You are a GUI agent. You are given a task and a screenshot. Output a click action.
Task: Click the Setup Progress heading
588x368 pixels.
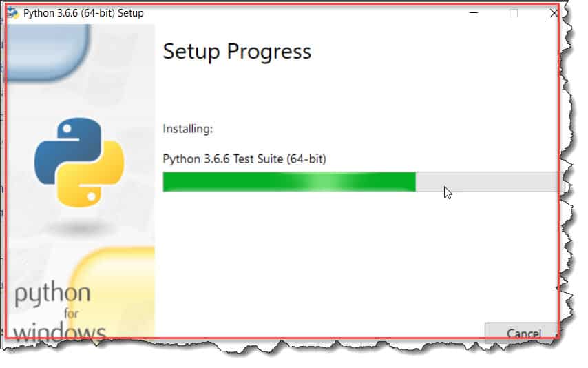tap(237, 51)
